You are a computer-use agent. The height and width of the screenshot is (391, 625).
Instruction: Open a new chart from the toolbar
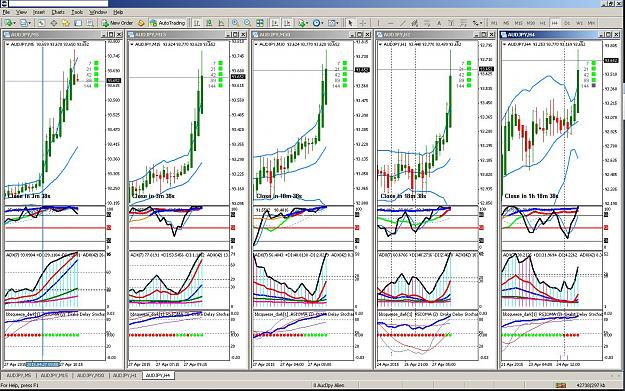(x=8, y=23)
